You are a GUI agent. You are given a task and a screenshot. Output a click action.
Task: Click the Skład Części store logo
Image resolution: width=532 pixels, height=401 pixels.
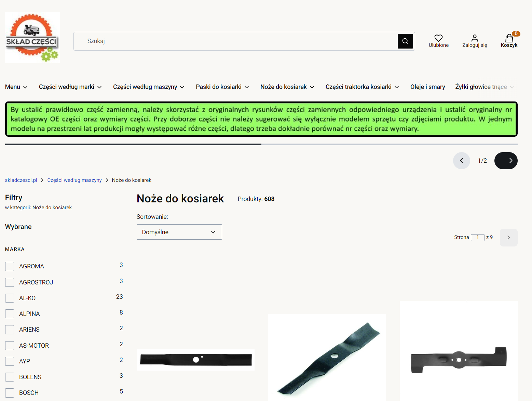32,38
